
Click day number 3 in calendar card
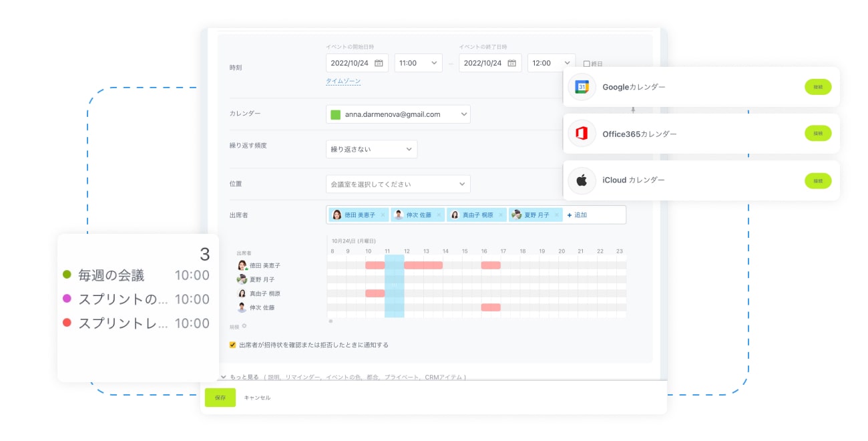tap(205, 254)
